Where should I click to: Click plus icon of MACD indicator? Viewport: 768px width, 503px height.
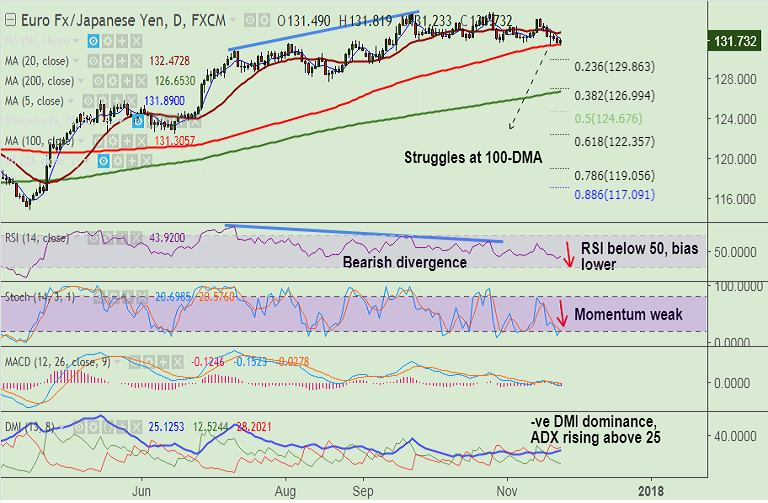[x=163, y=362]
